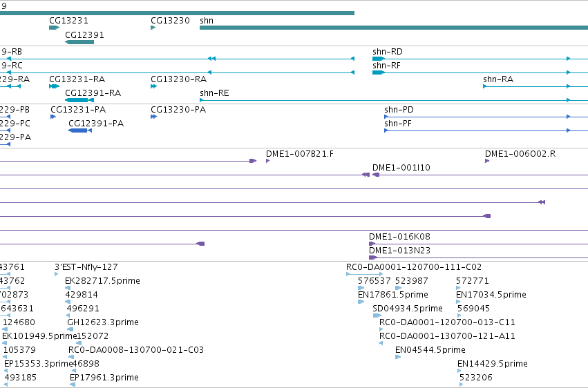Click the CG13230-PA protein arrow glyph
This screenshot has width=588, height=388.
(154, 117)
